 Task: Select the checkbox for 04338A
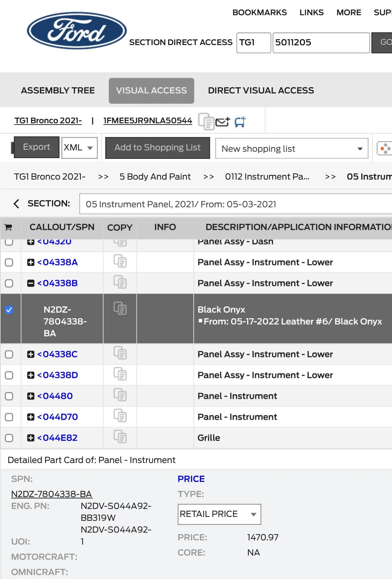pos(9,262)
